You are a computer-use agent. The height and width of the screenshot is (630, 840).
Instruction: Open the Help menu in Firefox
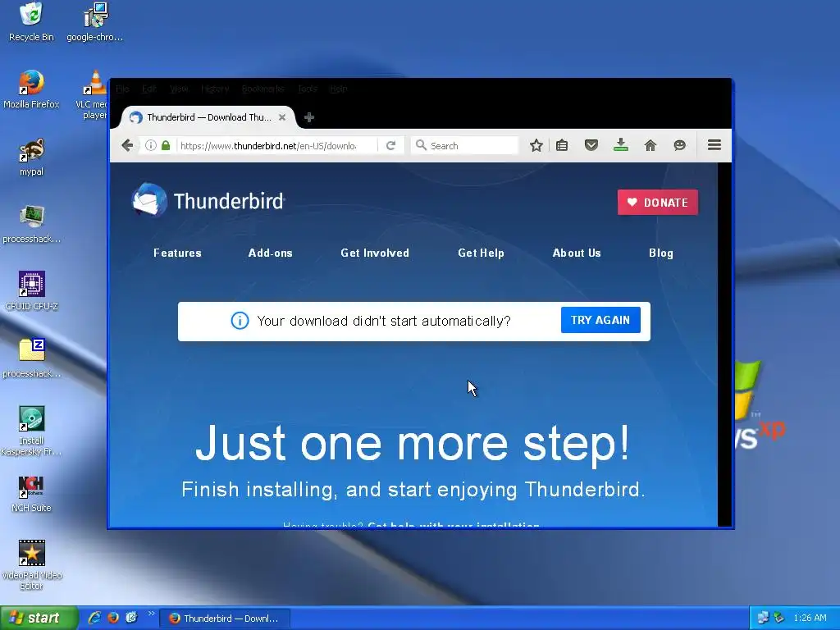pos(338,89)
